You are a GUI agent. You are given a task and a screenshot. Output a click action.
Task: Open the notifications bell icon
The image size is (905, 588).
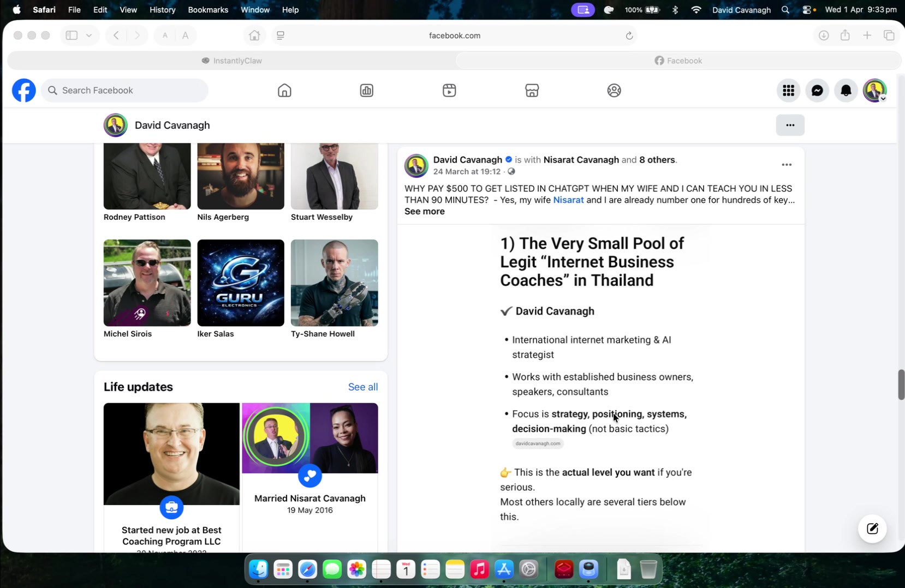click(846, 91)
